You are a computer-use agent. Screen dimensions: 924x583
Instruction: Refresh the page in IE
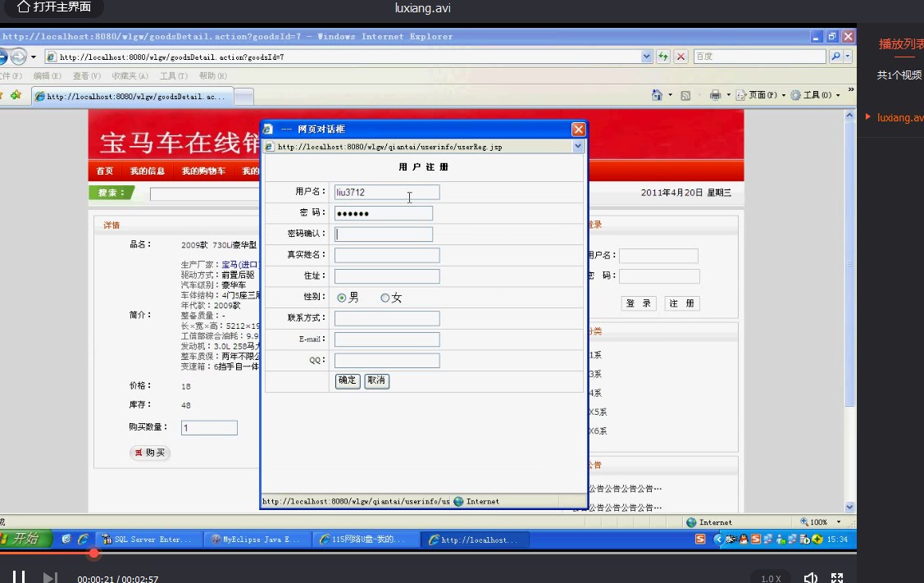pos(663,57)
